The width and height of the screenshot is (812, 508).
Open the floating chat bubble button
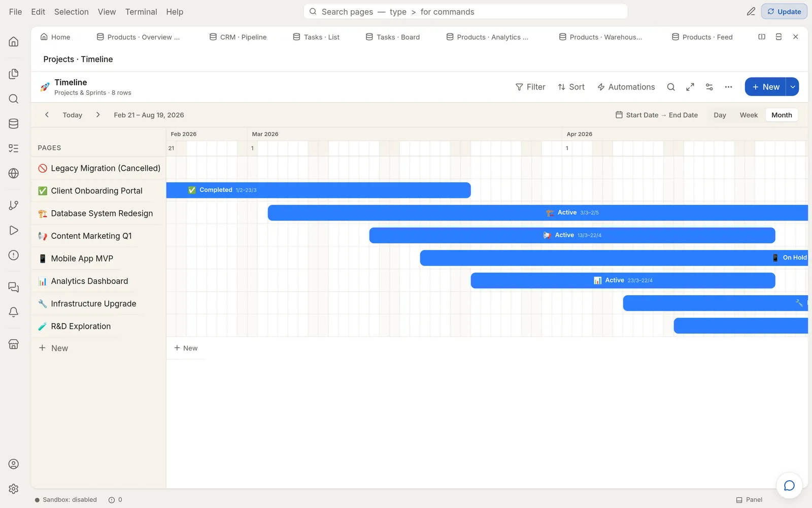(789, 486)
